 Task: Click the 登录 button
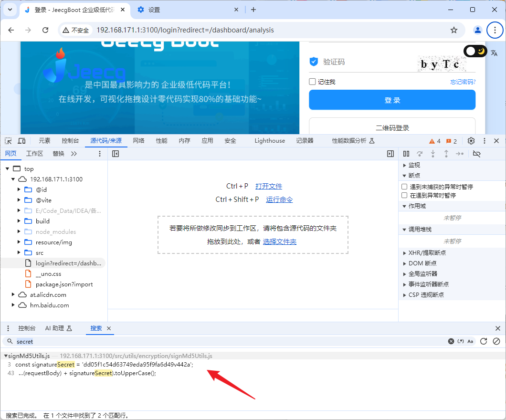coord(392,100)
